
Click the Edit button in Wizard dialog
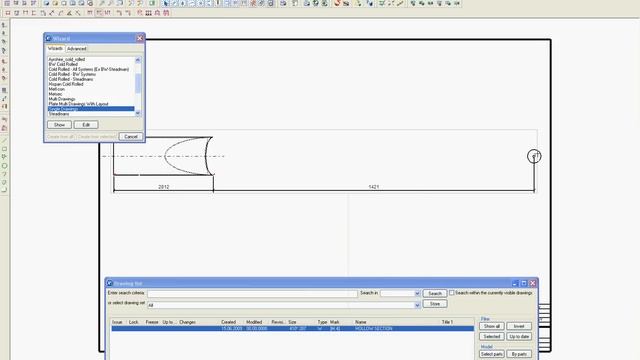pyautogui.click(x=86, y=125)
